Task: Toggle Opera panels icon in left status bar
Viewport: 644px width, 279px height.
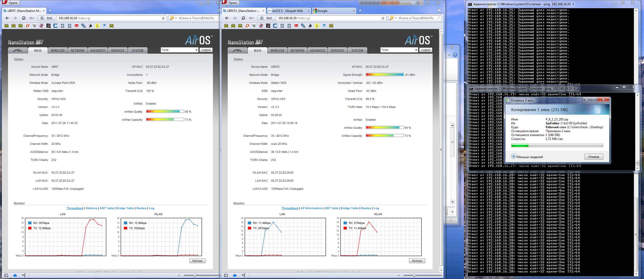Action: tap(6, 275)
